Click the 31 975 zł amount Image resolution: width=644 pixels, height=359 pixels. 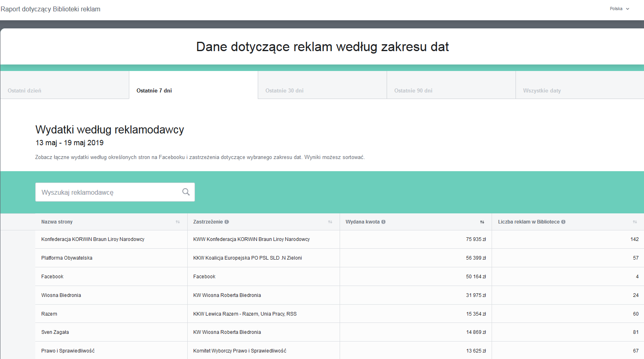[x=476, y=295]
